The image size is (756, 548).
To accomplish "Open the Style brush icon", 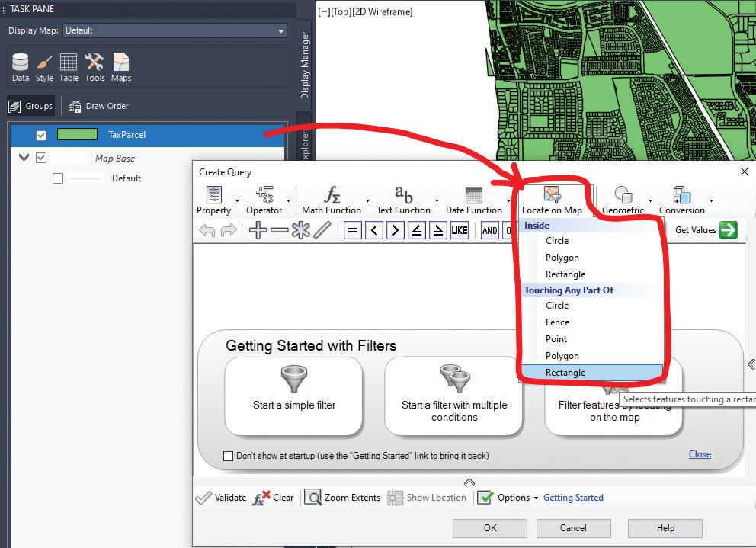I will tap(44, 68).
